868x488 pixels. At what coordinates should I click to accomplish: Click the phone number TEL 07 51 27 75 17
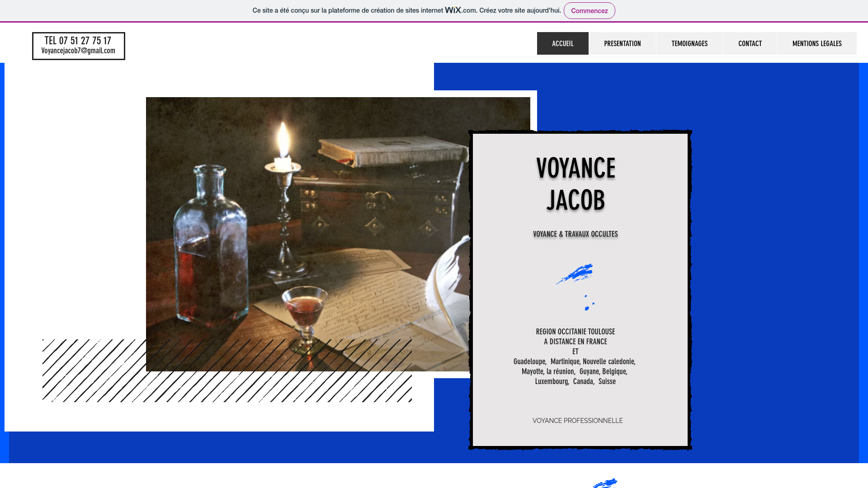pyautogui.click(x=77, y=40)
